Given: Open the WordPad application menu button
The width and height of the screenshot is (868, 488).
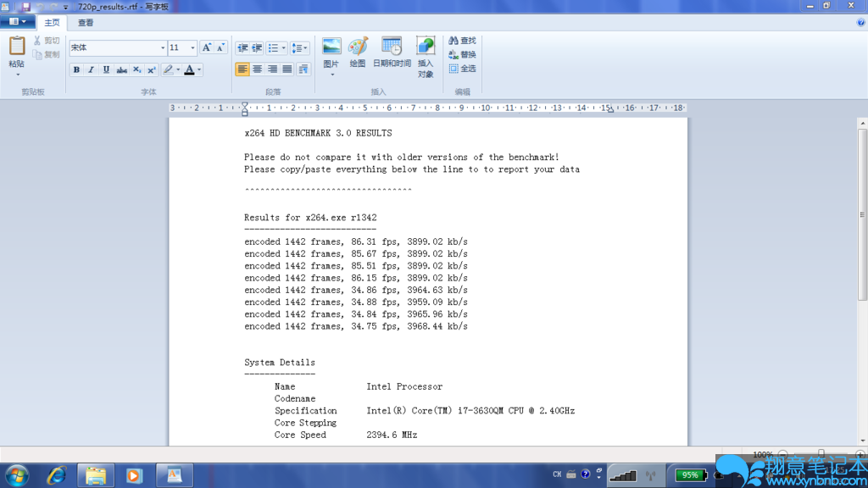Looking at the screenshot, I should pos(18,21).
